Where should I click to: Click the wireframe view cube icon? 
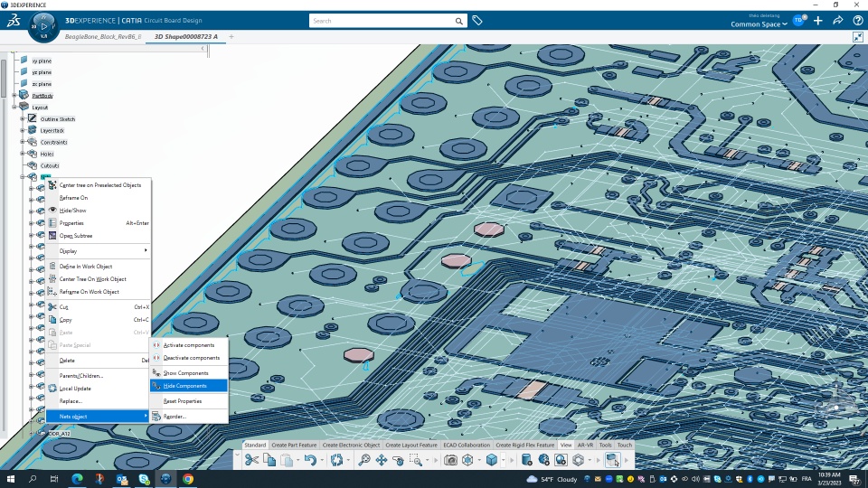coord(467,460)
